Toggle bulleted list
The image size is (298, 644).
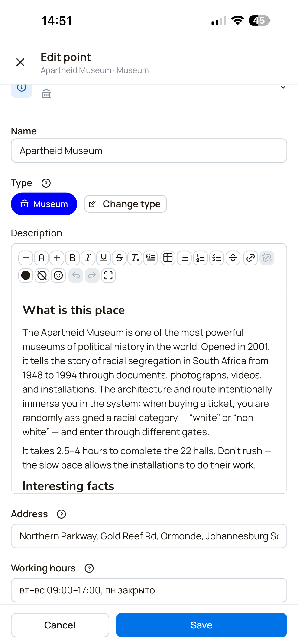pyautogui.click(x=184, y=258)
